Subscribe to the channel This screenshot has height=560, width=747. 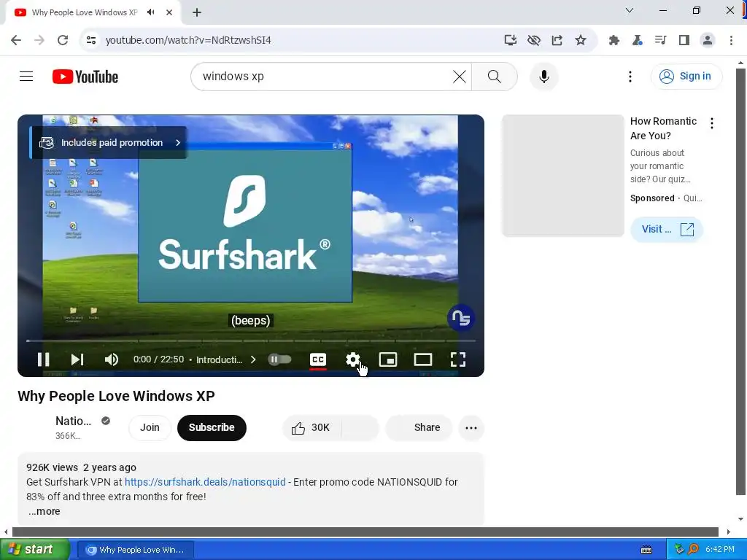pos(212,427)
